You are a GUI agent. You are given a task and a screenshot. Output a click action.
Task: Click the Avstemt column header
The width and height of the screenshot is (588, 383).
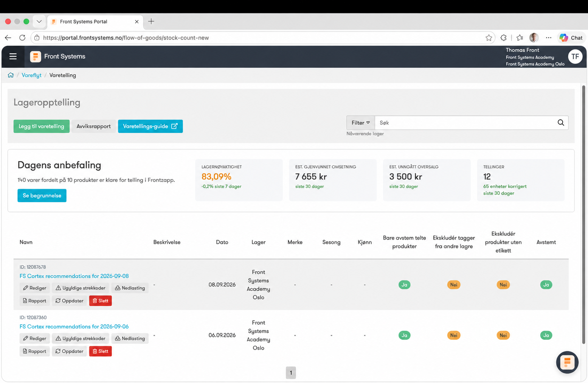(546, 242)
